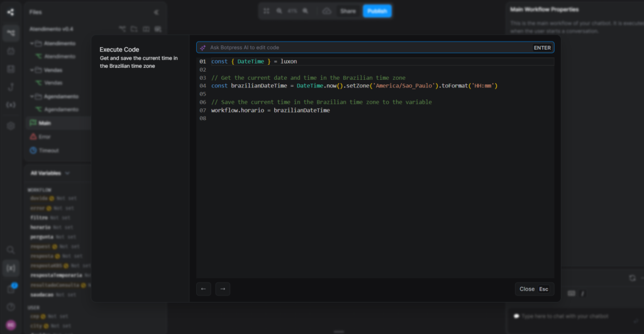Close the Execute Code dialog
Viewport: 644px width, 334px height.
pyautogui.click(x=534, y=289)
